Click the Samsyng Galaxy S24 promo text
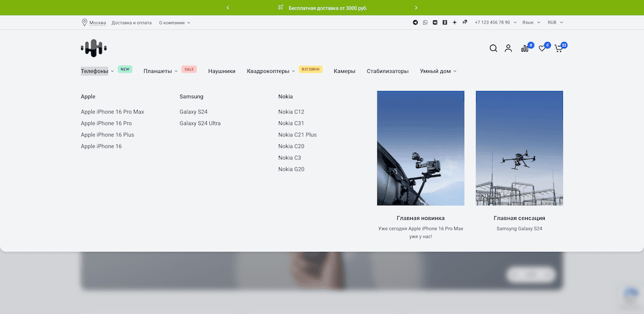The height and width of the screenshot is (314, 644). (520, 229)
